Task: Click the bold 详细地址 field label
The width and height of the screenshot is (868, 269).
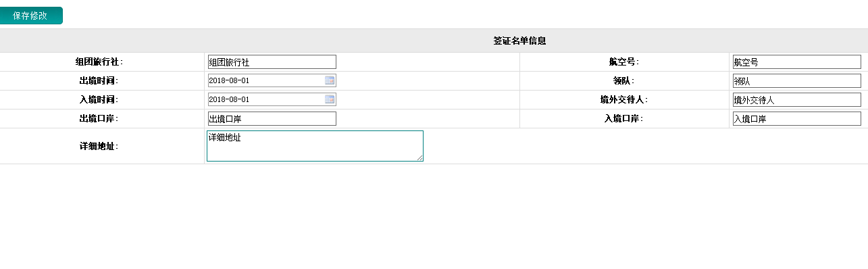Action: (99, 146)
